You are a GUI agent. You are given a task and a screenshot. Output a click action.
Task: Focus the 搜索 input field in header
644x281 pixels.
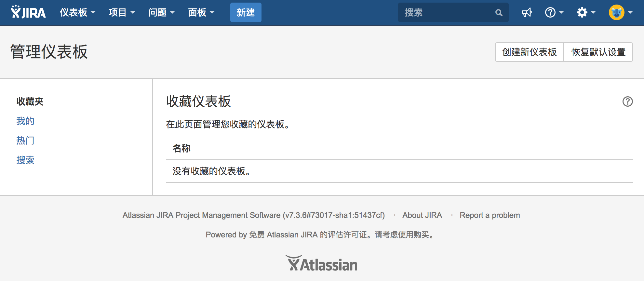(446, 13)
